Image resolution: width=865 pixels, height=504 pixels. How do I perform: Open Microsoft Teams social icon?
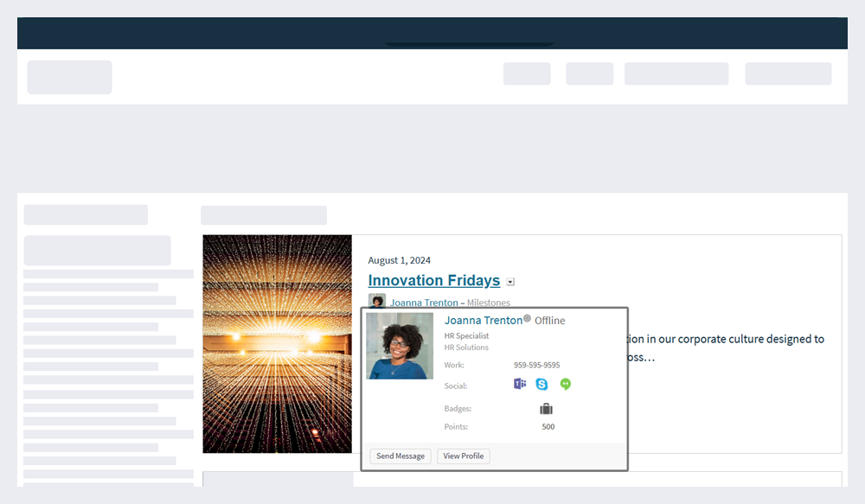(520, 384)
